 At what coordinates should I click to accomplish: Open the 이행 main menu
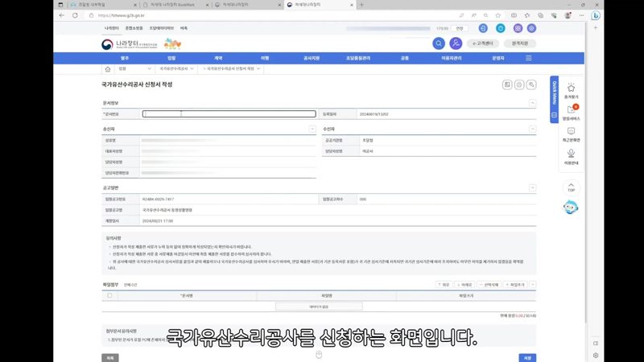pyautogui.click(x=265, y=58)
